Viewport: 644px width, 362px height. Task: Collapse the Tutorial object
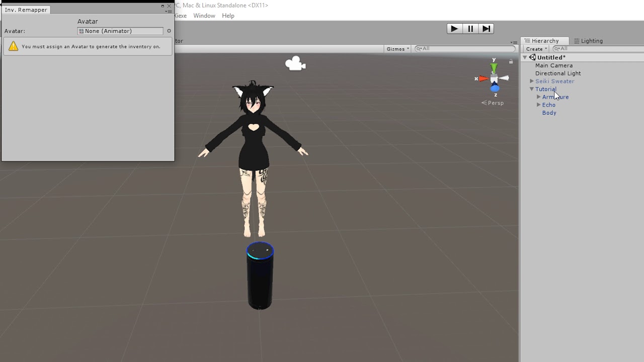532,89
